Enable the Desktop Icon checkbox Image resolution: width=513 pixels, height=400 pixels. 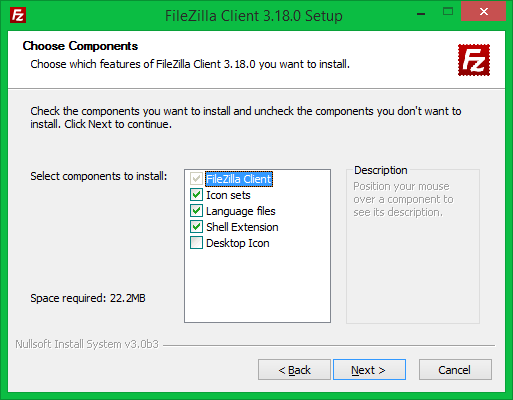[196, 243]
